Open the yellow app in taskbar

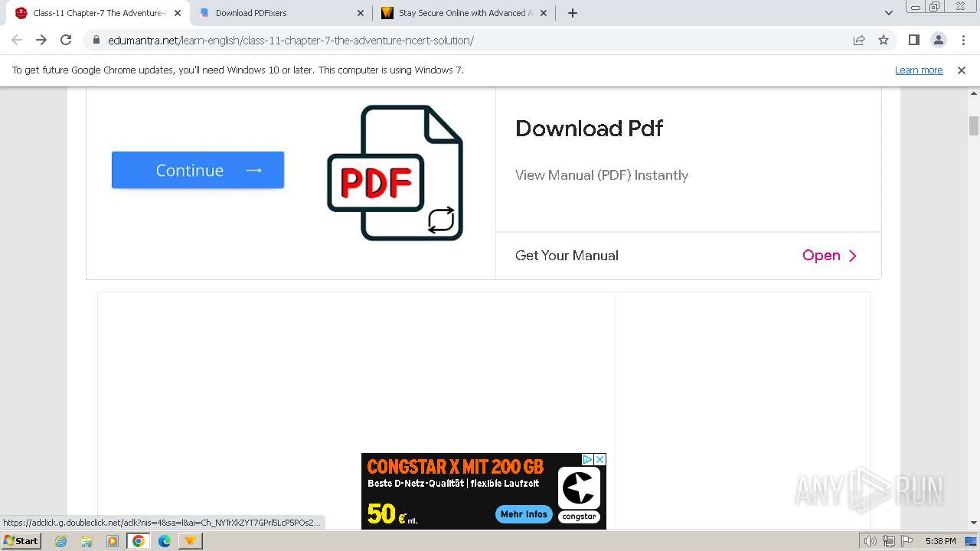(190, 541)
